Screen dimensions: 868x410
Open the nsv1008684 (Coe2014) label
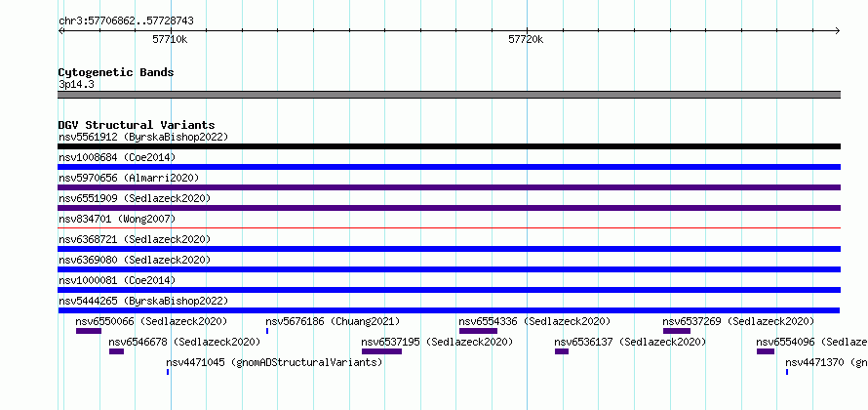[117, 157]
